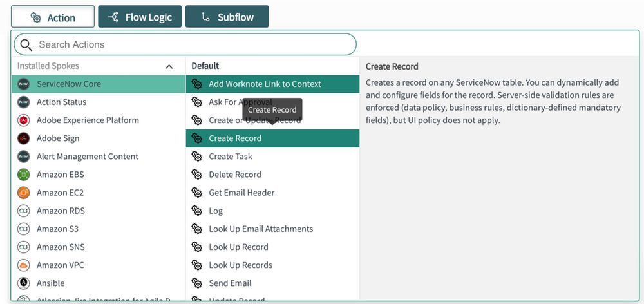The height and width of the screenshot is (304, 644).
Task: Pick the Send Email action text
Action: pyautogui.click(x=230, y=283)
